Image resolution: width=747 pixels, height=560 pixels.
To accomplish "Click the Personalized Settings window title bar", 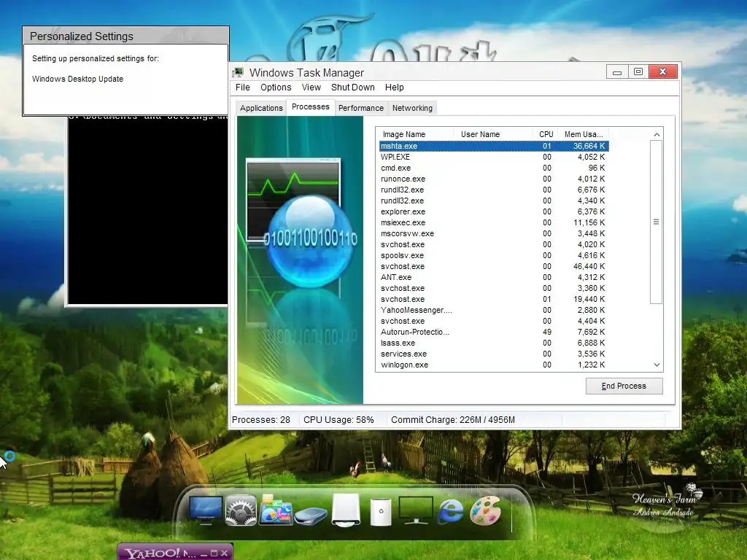I will tap(125, 36).
